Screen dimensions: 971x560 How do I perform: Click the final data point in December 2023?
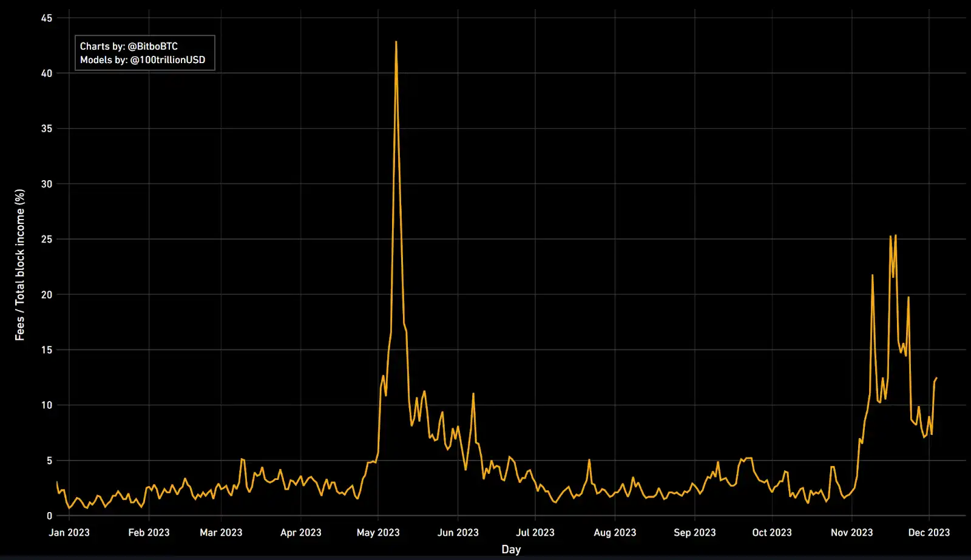point(936,378)
